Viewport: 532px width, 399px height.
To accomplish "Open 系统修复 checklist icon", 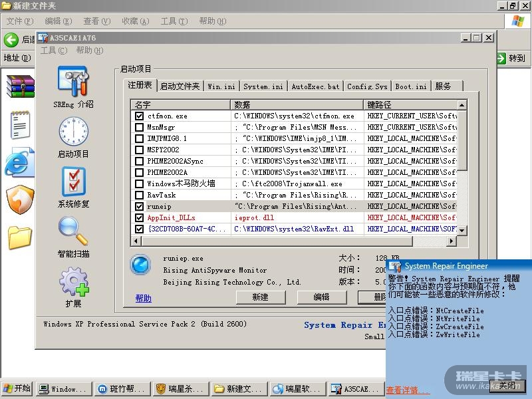I will coord(73,182).
